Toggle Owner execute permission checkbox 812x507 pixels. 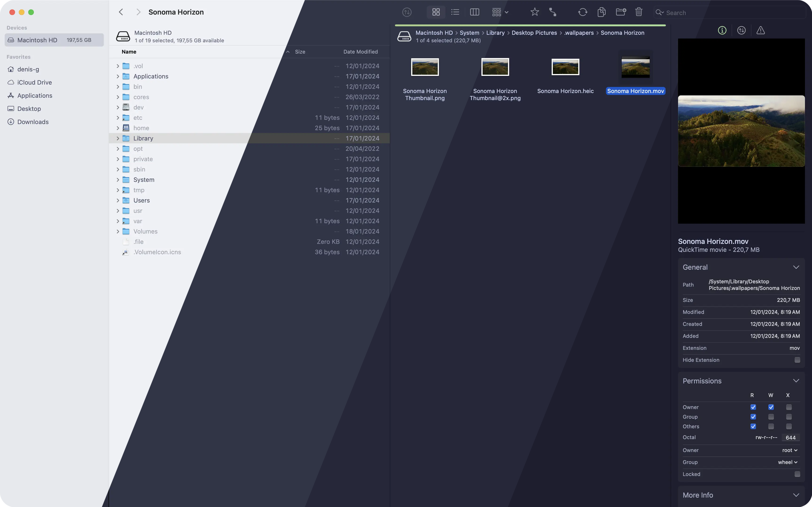pyautogui.click(x=789, y=407)
